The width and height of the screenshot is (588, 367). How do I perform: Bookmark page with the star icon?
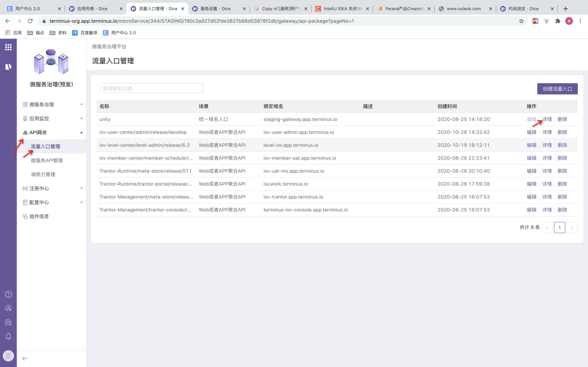pyautogui.click(x=521, y=21)
